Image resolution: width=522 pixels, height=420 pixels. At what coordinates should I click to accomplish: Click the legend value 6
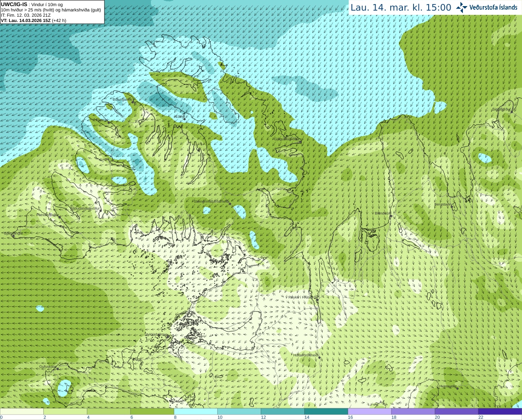[131, 417]
